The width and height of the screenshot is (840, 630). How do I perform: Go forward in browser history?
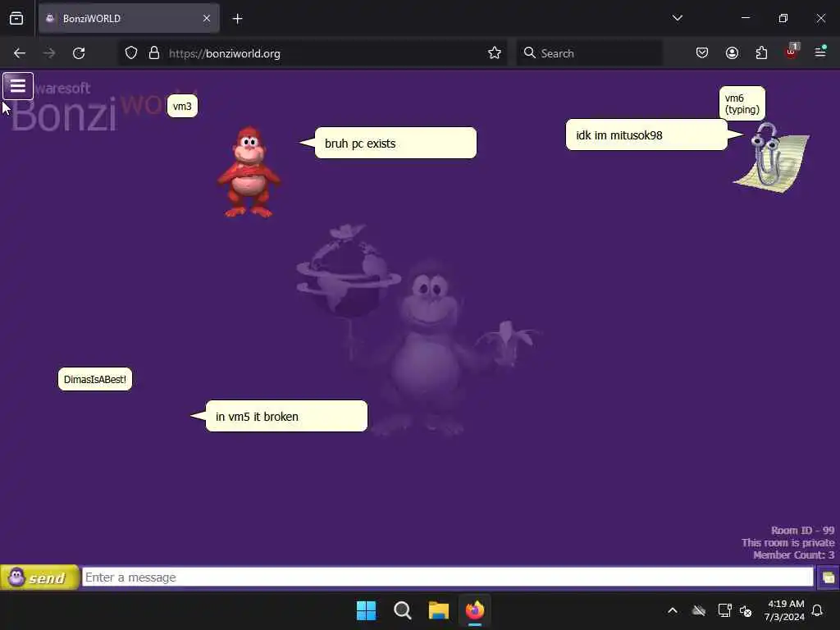pos(49,53)
